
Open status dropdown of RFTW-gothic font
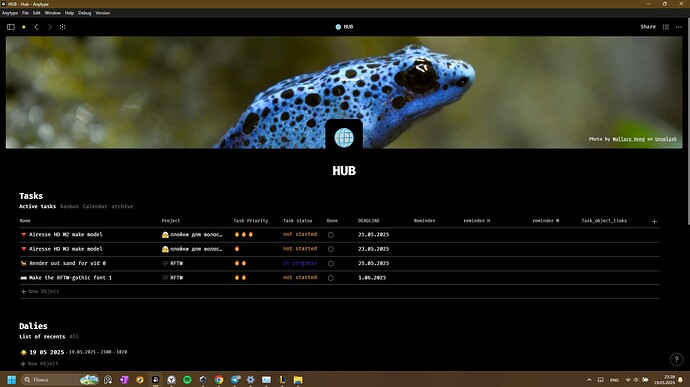coord(300,278)
